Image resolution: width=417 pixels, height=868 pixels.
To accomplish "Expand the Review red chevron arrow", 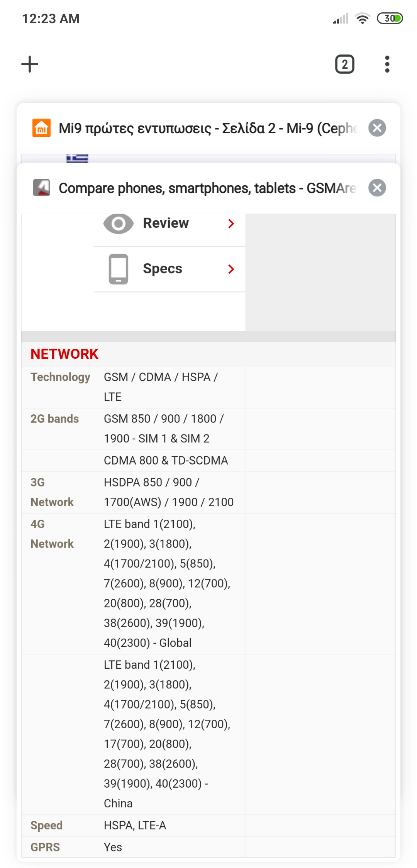I will pyautogui.click(x=231, y=224).
